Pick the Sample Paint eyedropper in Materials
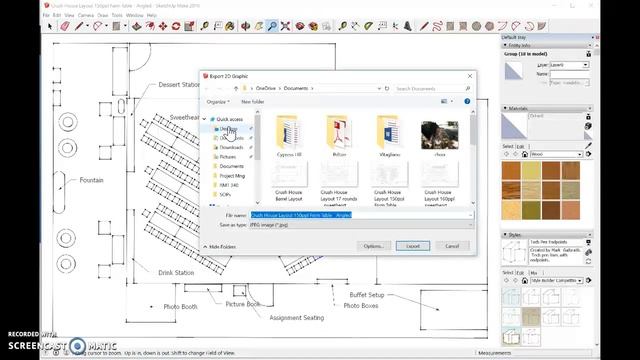The image size is (640, 360). pos(588,146)
